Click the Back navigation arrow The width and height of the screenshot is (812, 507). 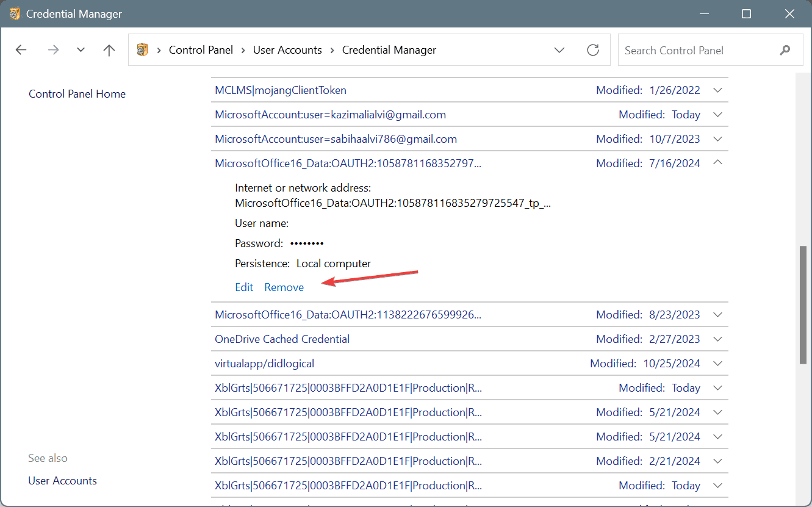[x=21, y=50]
